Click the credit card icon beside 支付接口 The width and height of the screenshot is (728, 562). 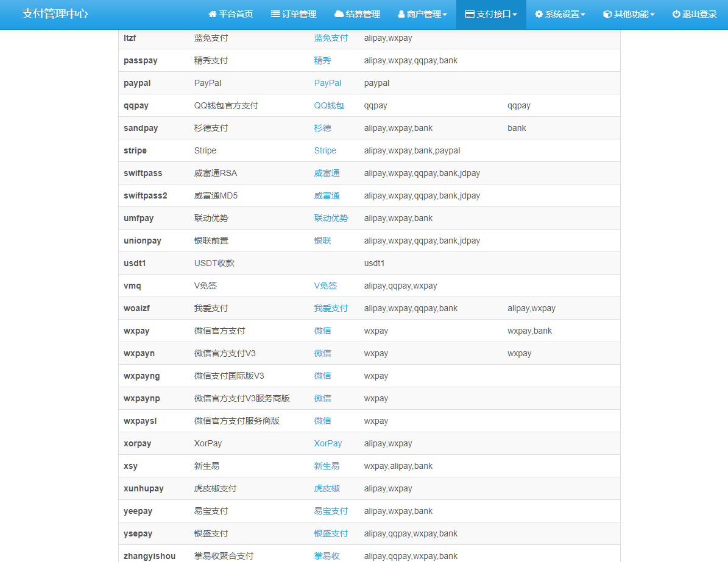coord(470,14)
